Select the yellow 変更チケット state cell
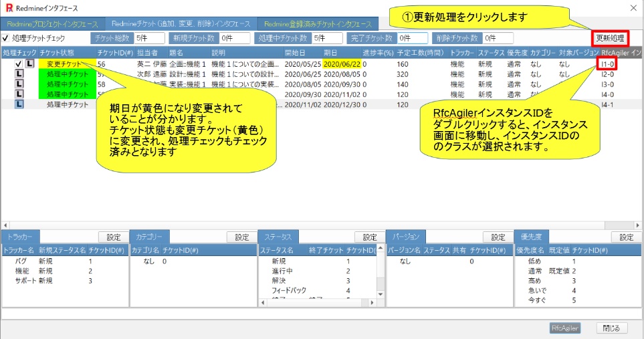This screenshot has width=644, height=339. (x=68, y=64)
